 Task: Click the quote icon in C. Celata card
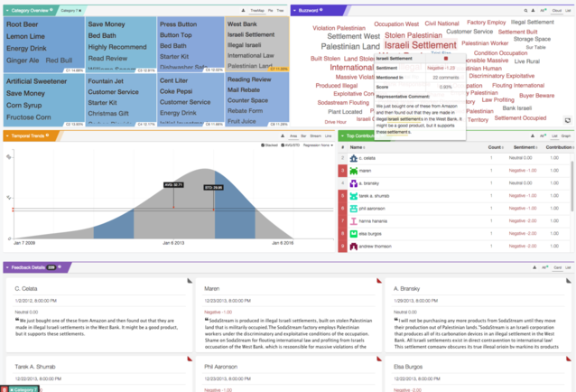[x=16, y=319]
